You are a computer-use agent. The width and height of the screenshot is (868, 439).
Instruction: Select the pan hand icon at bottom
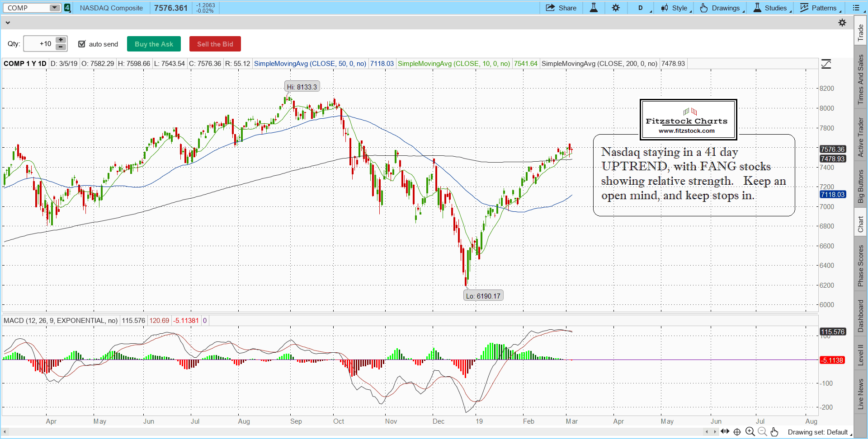point(774,432)
